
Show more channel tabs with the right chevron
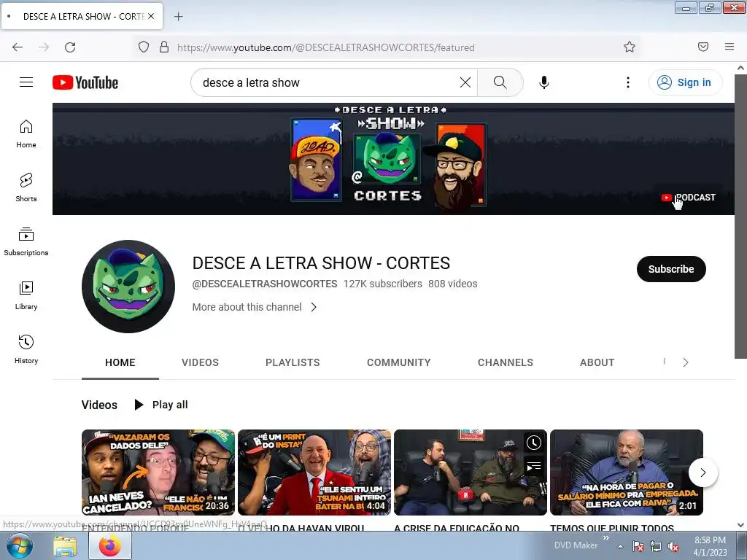coord(686,362)
